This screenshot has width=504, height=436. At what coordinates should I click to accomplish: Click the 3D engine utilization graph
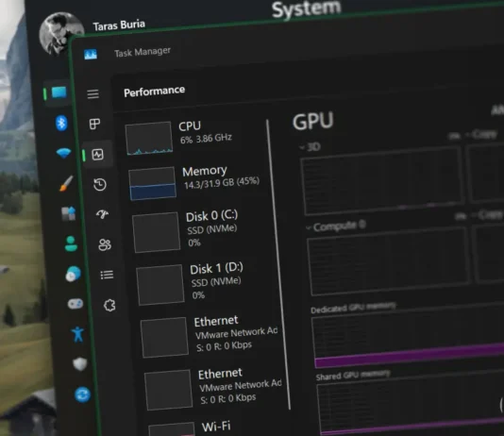[382, 181]
